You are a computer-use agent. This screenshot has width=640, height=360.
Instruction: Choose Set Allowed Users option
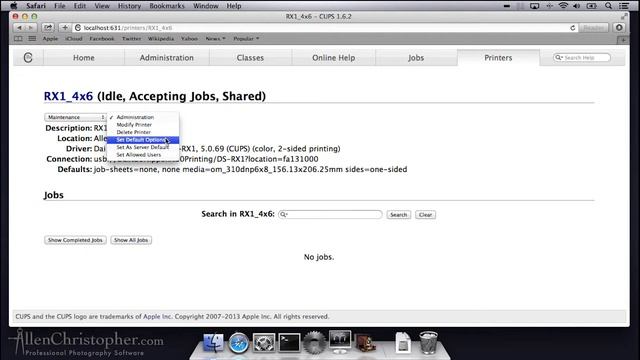(x=143, y=155)
